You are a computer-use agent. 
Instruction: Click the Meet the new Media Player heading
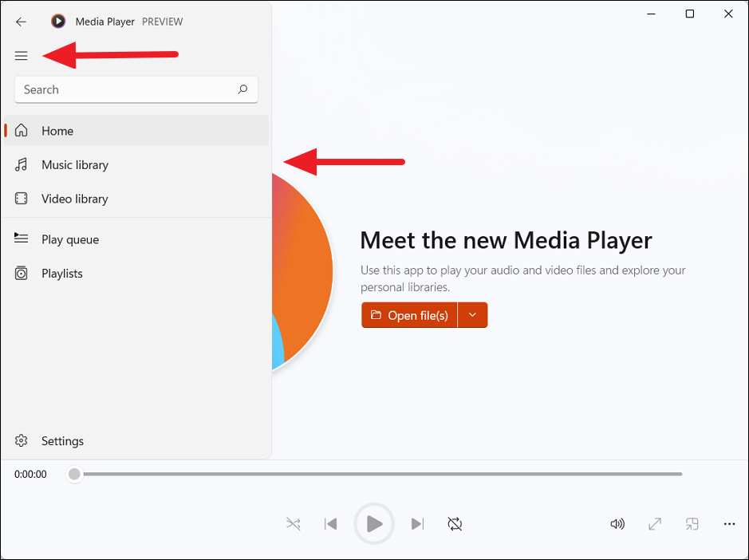point(506,240)
